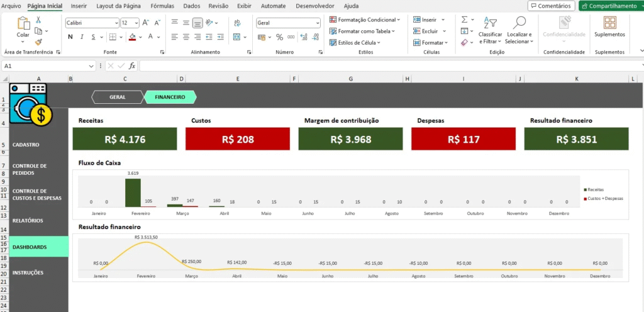Toggle middle vertical alignment button
Screen dimensions: 644x312
(197, 23)
